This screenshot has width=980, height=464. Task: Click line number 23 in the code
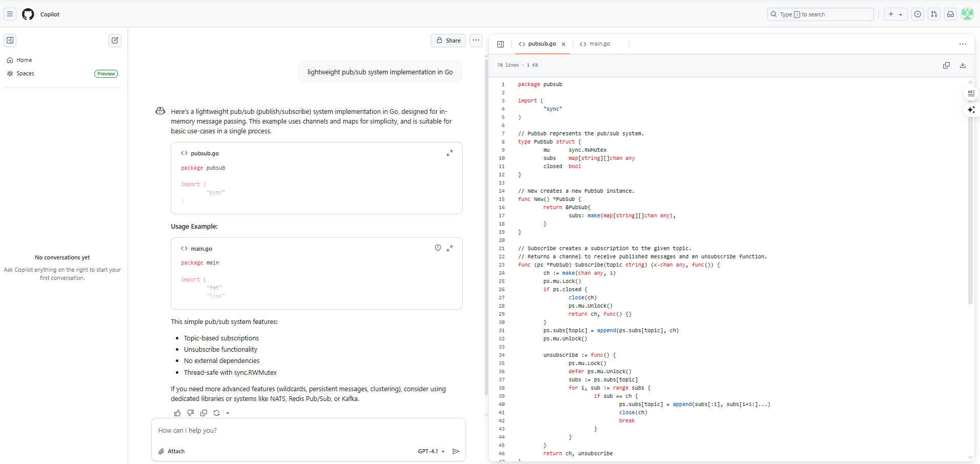pyautogui.click(x=502, y=265)
